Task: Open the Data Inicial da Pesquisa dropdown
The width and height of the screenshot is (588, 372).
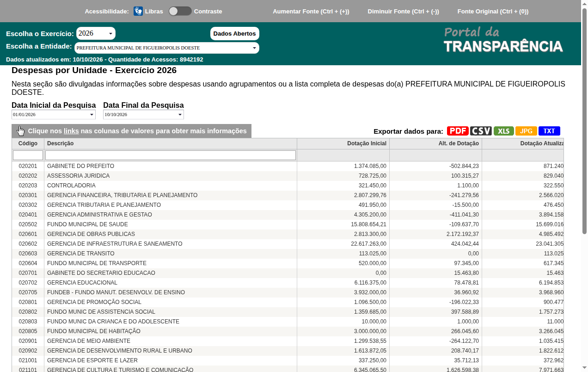Action: 54,114
